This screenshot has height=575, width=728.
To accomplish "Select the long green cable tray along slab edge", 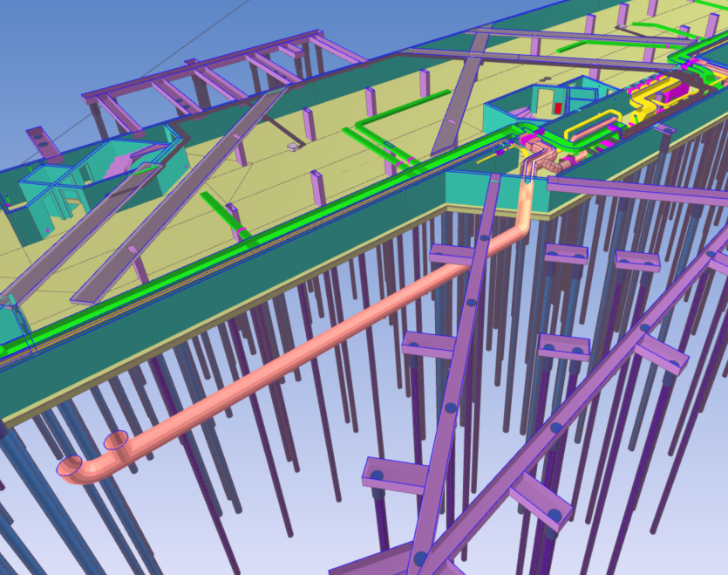I will click(x=218, y=260).
